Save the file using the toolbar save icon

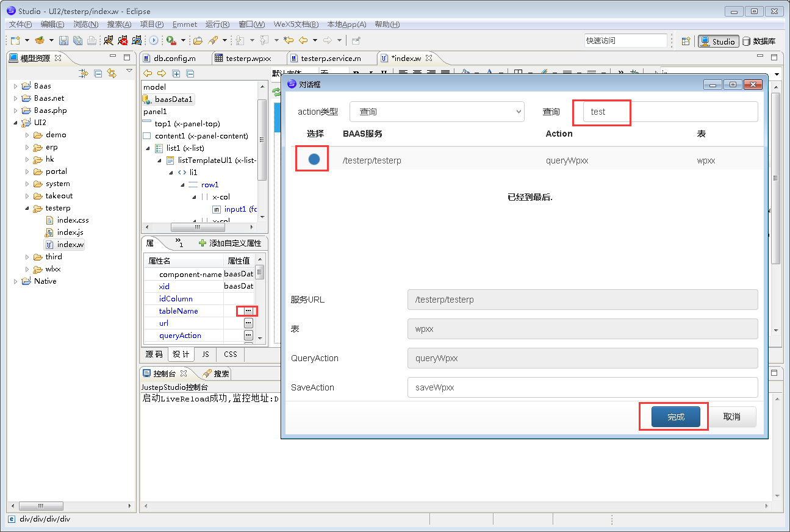(63, 40)
